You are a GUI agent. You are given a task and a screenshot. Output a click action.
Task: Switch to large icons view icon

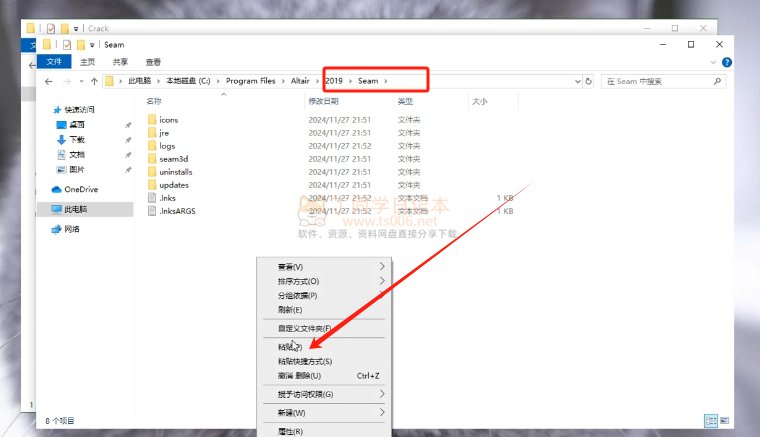click(x=724, y=421)
